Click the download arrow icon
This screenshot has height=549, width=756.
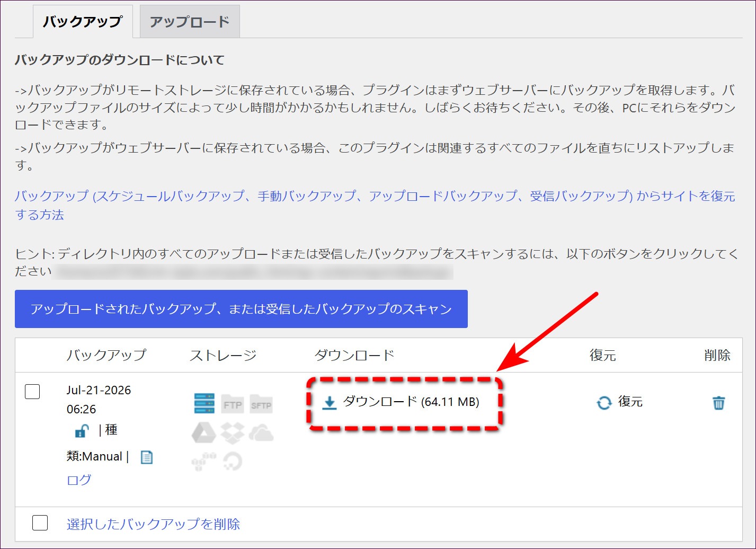330,403
